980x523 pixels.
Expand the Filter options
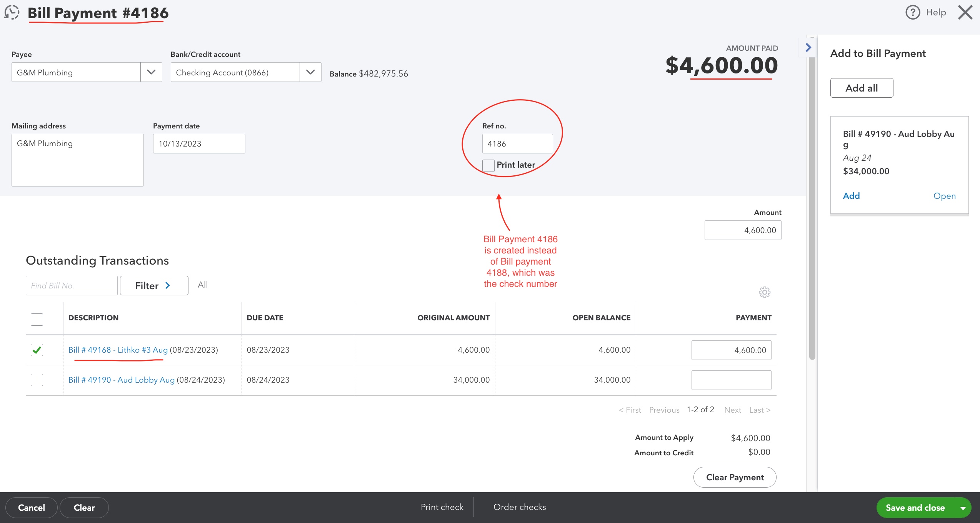coord(153,285)
